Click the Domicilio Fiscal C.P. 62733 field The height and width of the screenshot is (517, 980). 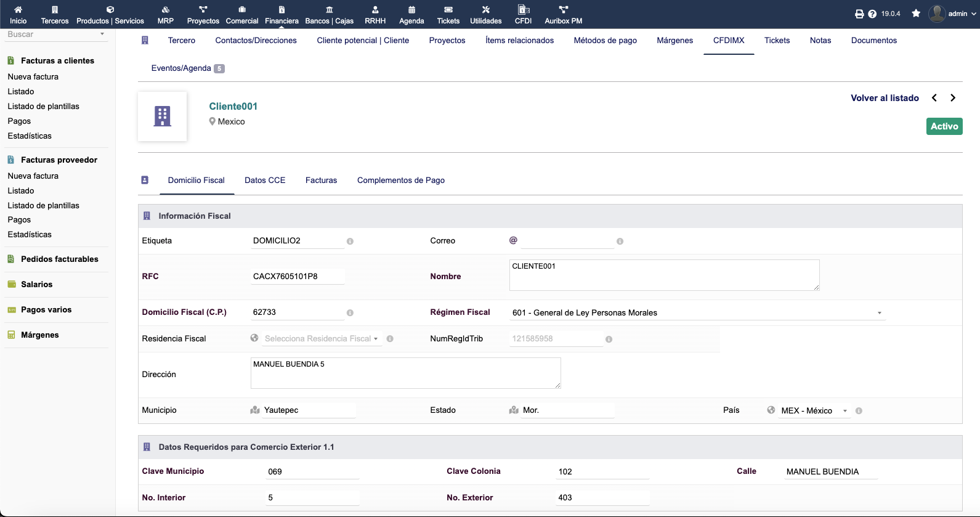(x=298, y=312)
